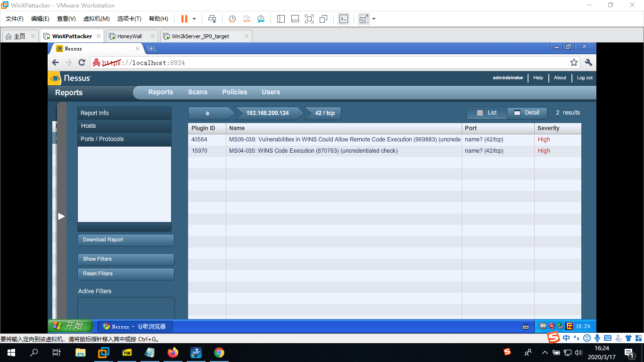Expand the collapsed side panel white arrow
644x362 pixels.
61,216
